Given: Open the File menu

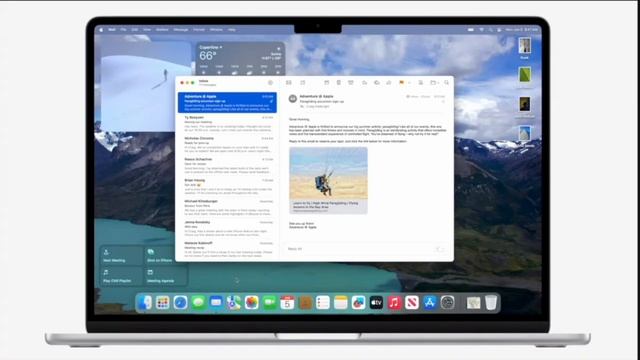Looking at the screenshot, I should click(x=123, y=30).
